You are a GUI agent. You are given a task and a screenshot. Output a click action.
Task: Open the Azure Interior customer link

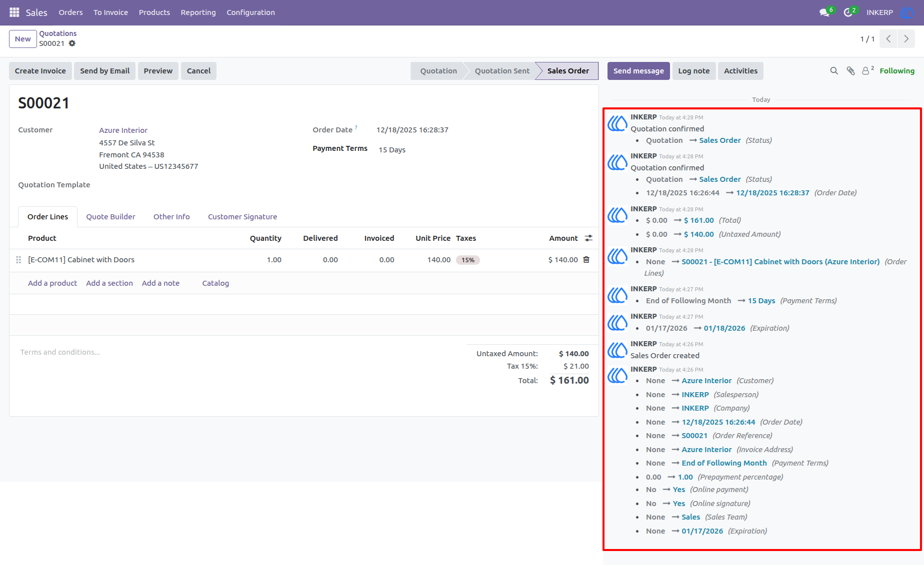pos(123,130)
